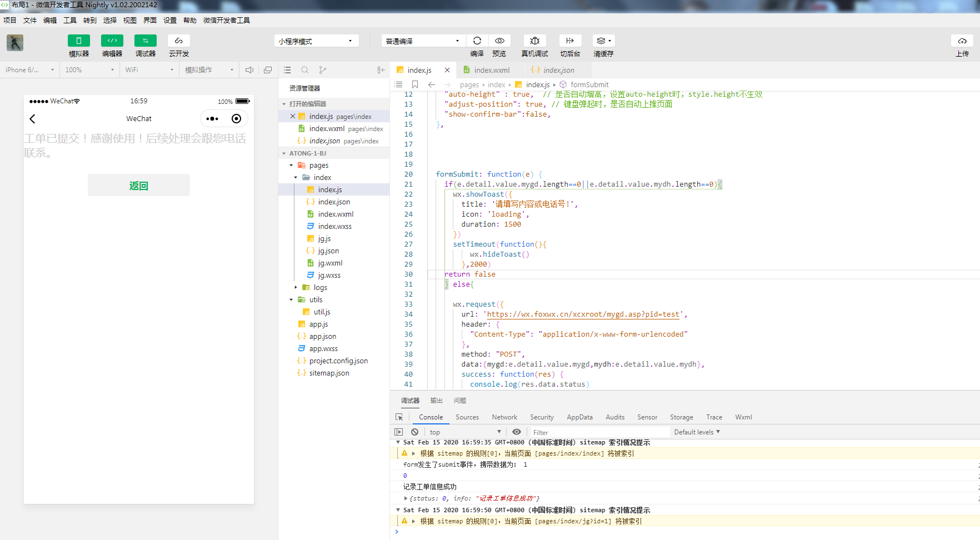The image size is (980, 540).
Task: Toggle the editor (编辑器) panel button
Action: click(112, 41)
